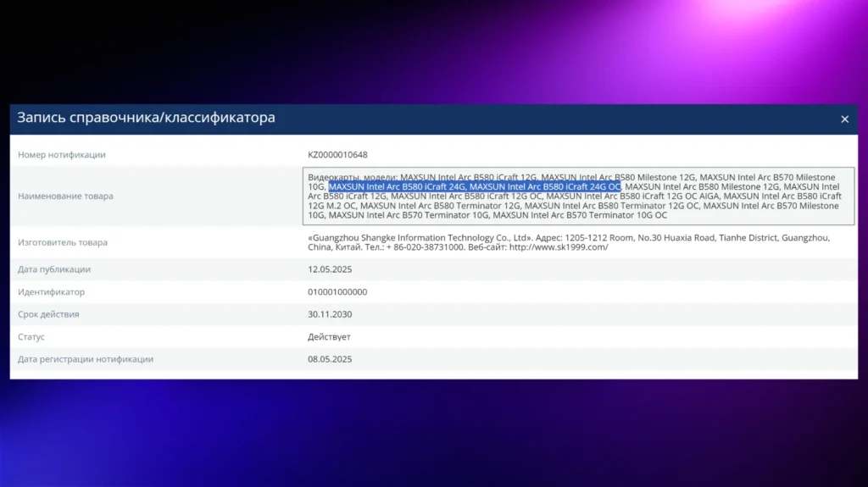This screenshot has width=868, height=487.
Task: Click the Guangzhou Shangke manufacturer text
Action: [x=569, y=242]
